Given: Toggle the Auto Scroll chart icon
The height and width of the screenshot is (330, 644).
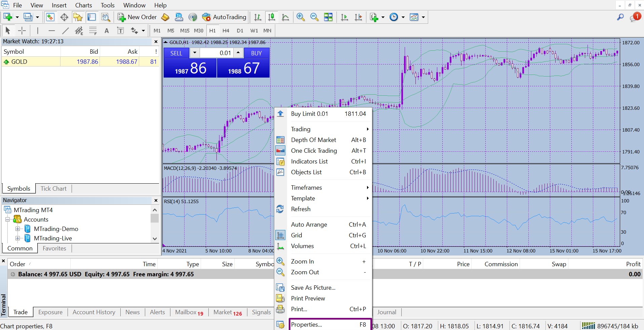Looking at the screenshot, I should (x=345, y=17).
